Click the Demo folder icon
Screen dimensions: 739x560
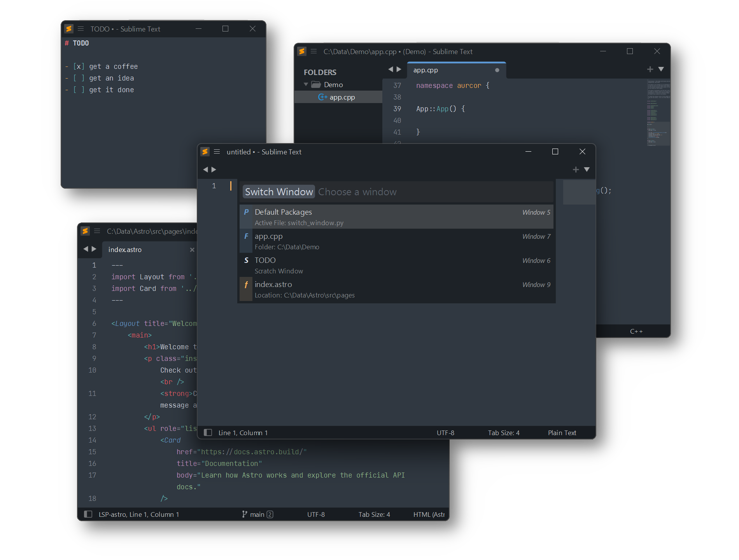316,84
